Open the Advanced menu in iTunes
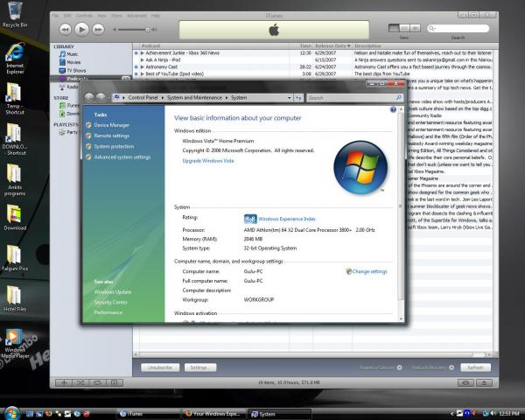The image size is (525, 420). [136, 16]
